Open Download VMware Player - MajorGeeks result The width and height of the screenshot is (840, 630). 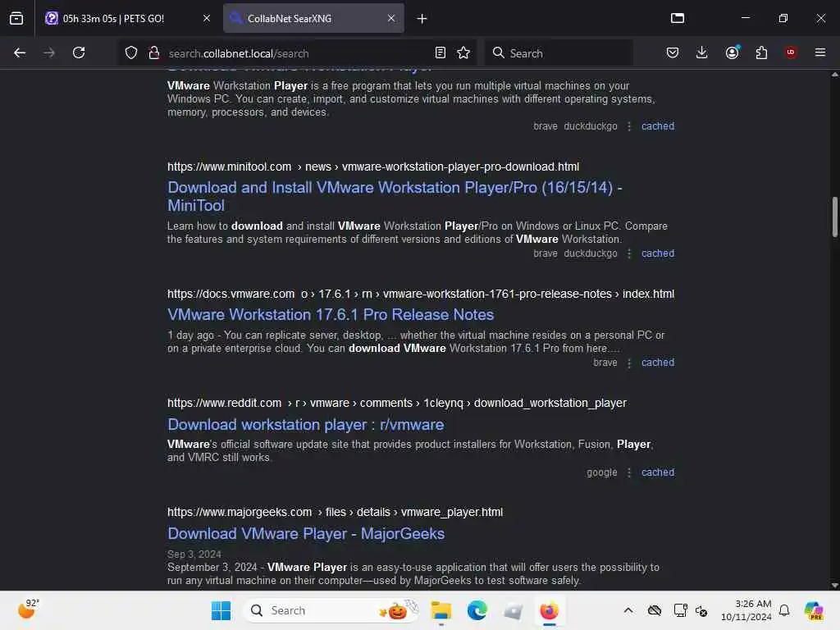[306, 533]
